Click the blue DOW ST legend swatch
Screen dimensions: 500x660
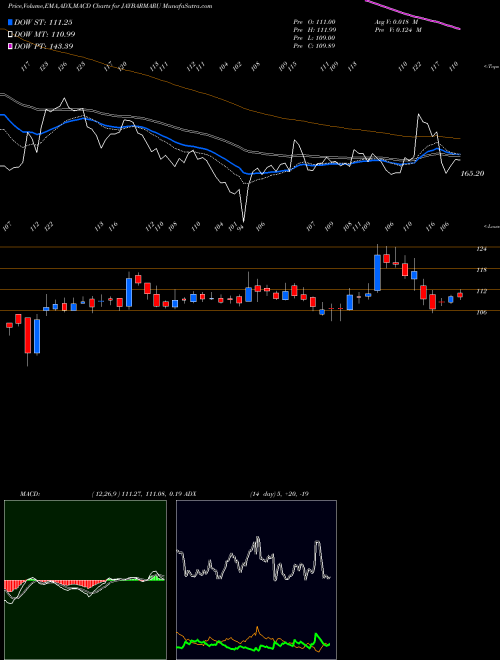coord(10,22)
